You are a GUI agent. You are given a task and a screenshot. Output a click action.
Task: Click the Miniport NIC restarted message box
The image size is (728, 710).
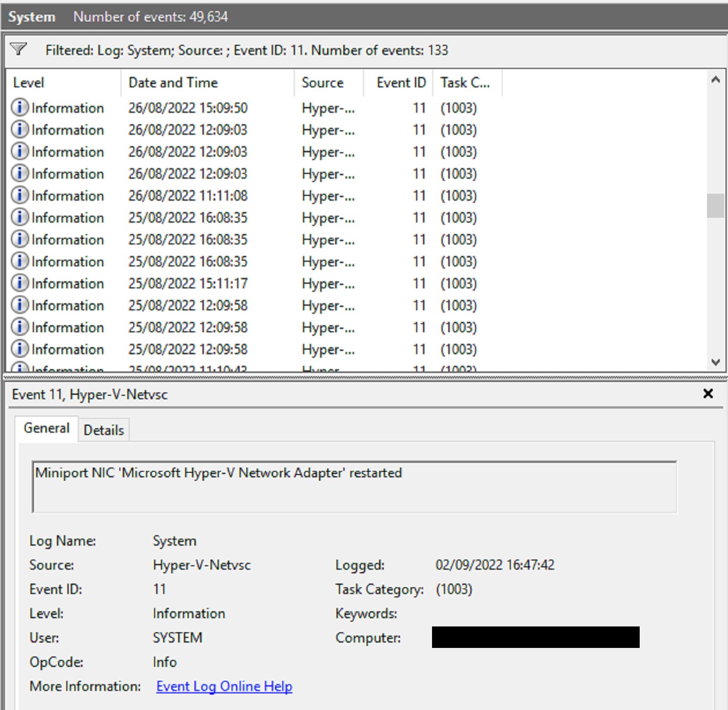click(354, 487)
